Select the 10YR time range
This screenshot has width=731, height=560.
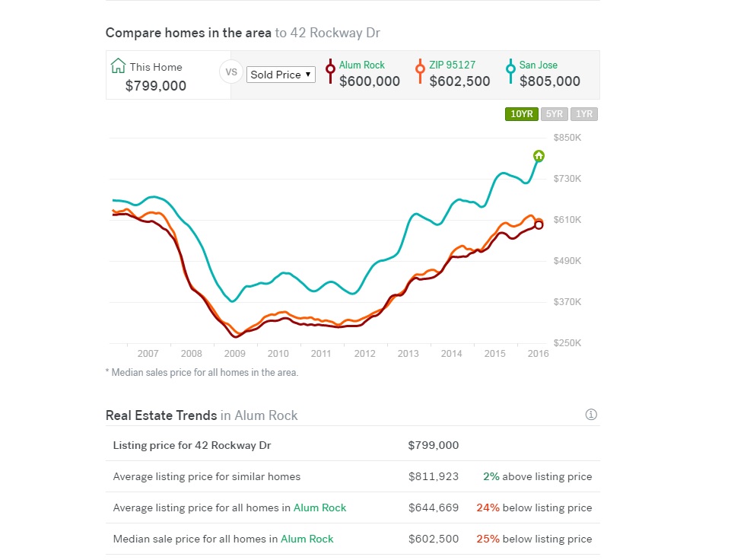(521, 114)
